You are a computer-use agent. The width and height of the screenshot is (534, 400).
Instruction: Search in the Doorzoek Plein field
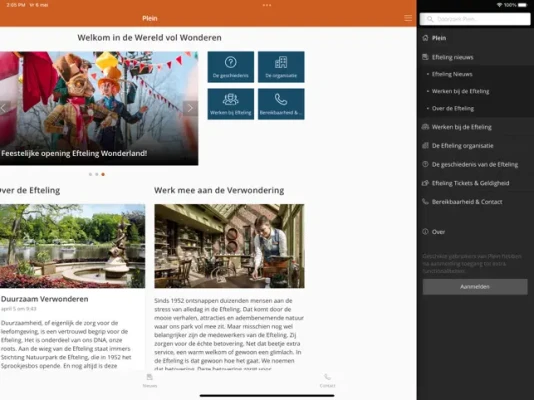coord(475,19)
